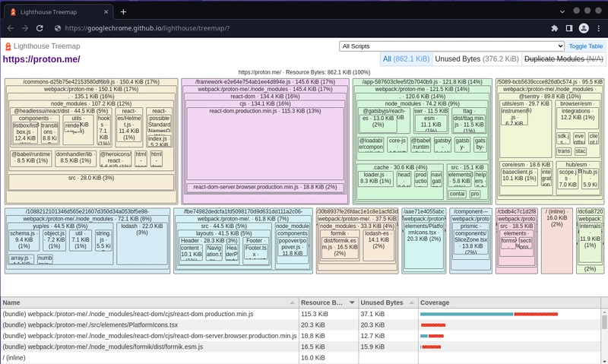Click the loader.js 8.3 KiB block
The image size is (608, 364).
coord(375,179)
